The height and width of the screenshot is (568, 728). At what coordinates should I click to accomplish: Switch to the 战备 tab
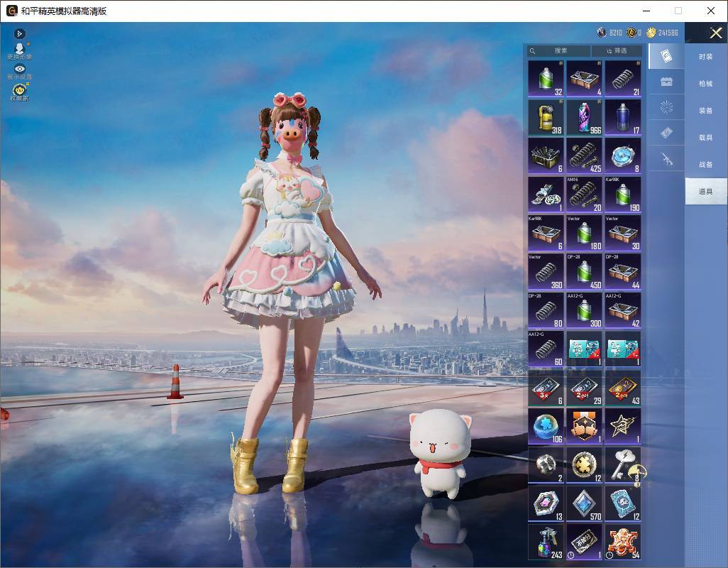706,165
